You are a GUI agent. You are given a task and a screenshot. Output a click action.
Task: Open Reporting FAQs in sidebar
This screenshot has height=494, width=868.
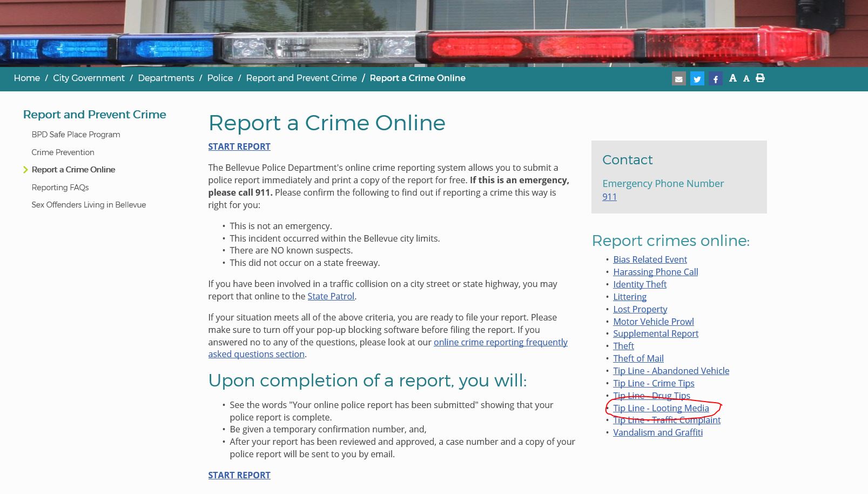click(60, 188)
